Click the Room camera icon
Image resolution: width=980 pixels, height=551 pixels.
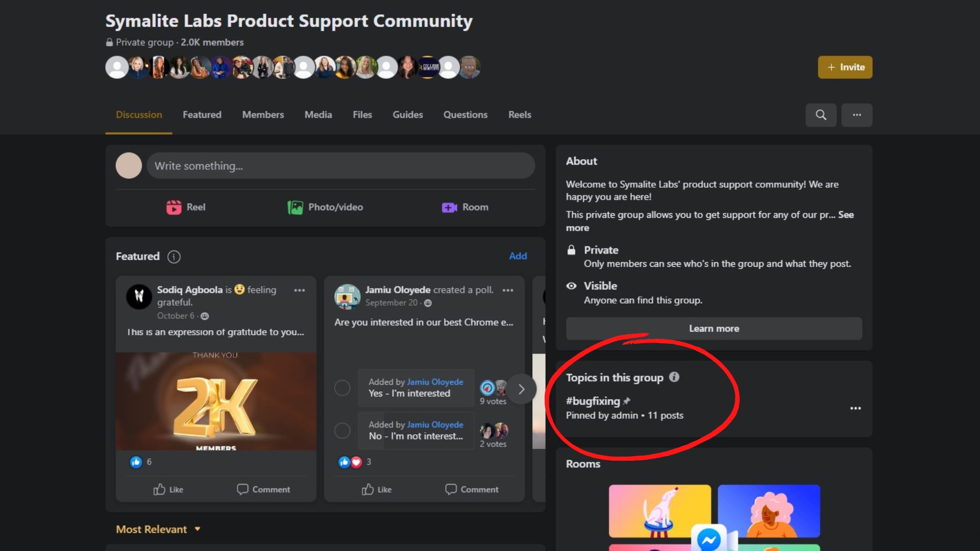(449, 207)
